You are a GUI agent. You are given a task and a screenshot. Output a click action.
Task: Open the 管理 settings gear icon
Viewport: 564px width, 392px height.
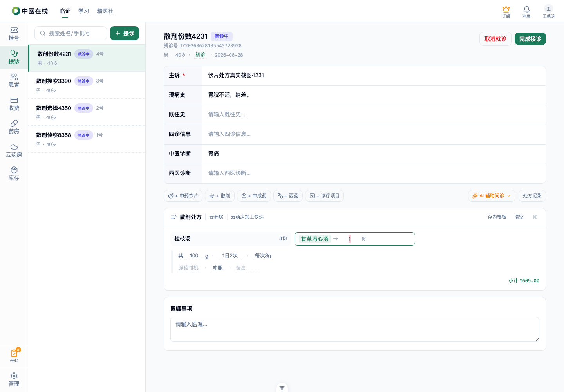[14, 380]
